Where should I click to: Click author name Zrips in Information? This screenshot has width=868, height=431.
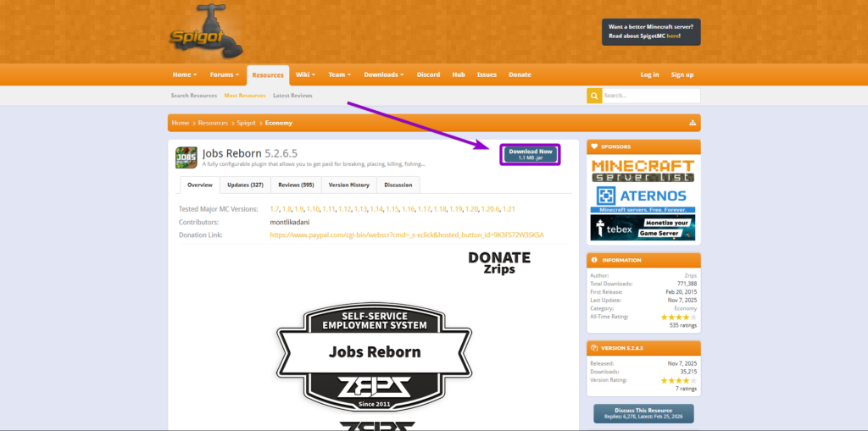click(x=690, y=275)
